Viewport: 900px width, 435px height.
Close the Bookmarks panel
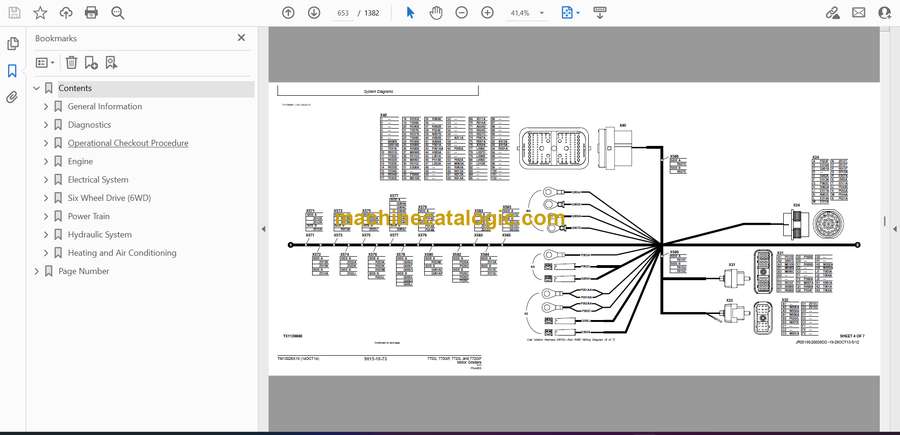click(242, 38)
